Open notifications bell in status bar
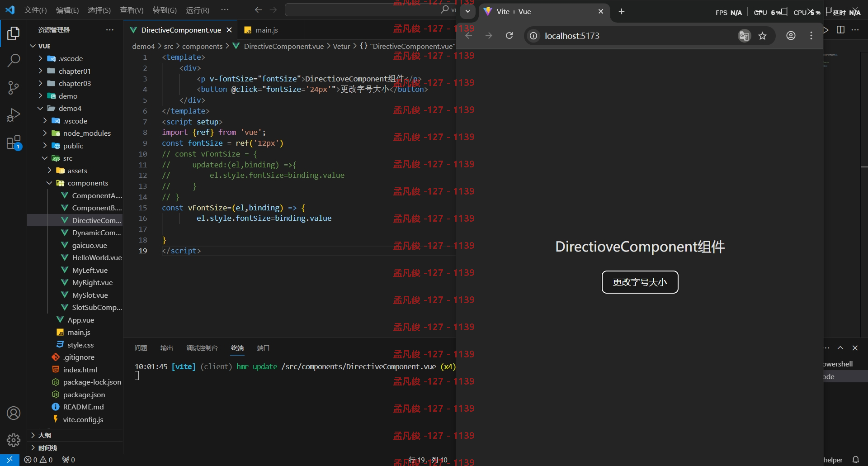This screenshot has height=466, width=868. [855, 460]
